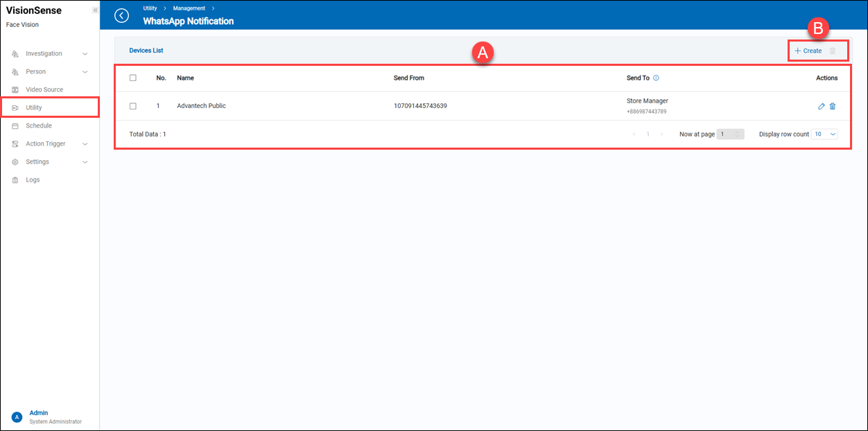The width and height of the screenshot is (868, 431).
Task: Check the box for Advantech Public row
Action: (133, 106)
